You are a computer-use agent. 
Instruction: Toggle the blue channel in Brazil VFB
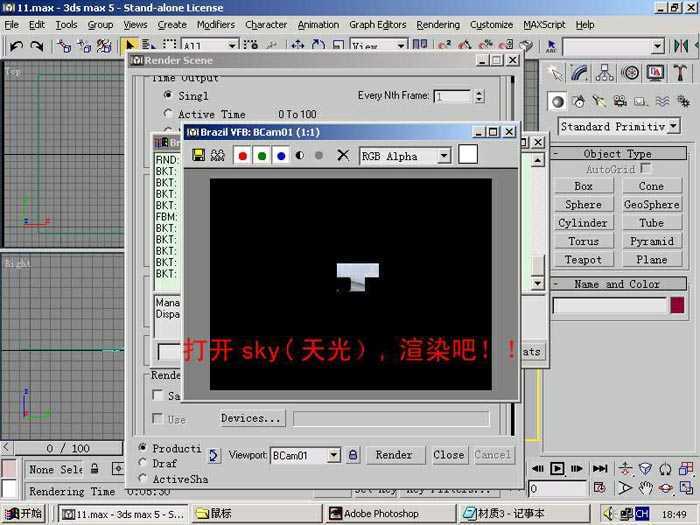click(x=281, y=155)
